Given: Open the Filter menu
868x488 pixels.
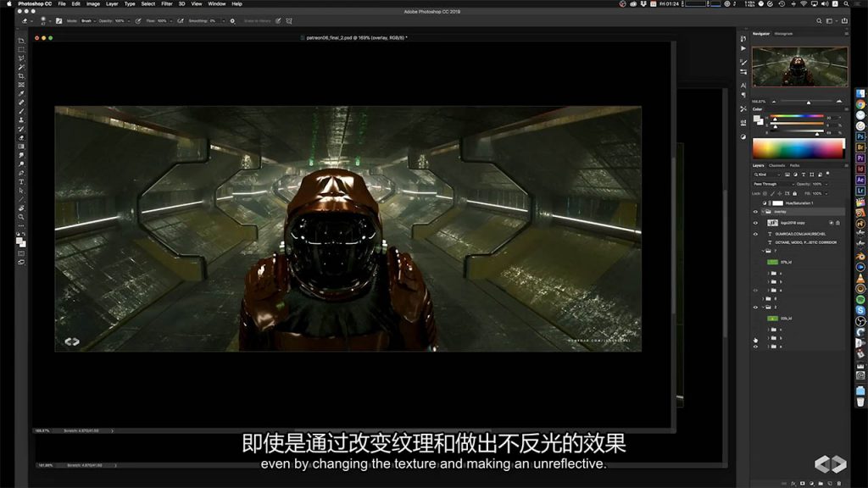Looking at the screenshot, I should [x=167, y=4].
